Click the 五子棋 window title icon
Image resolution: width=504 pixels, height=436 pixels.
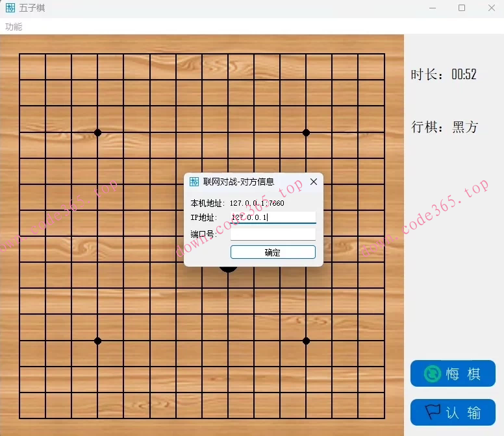pyautogui.click(x=10, y=8)
